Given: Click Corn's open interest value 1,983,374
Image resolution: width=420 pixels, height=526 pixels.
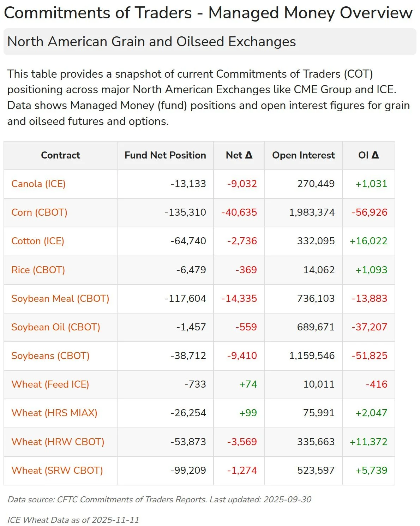Looking at the screenshot, I should (312, 213).
